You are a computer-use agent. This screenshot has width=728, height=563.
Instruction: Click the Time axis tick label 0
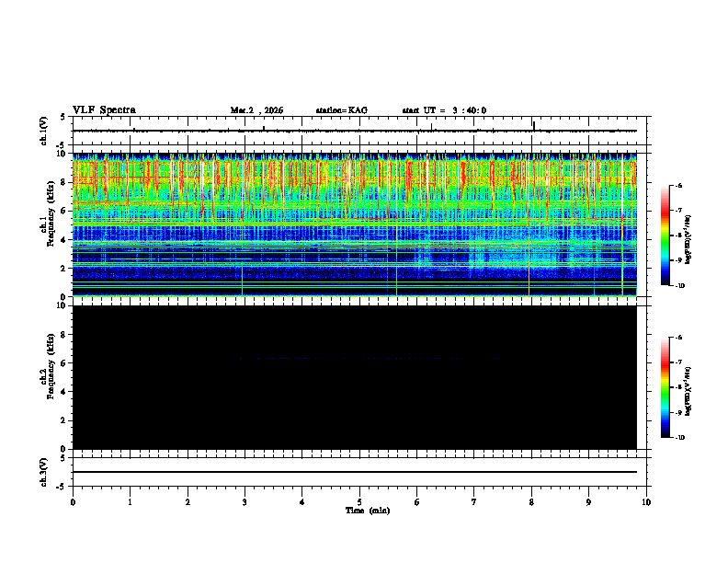pos(73,502)
